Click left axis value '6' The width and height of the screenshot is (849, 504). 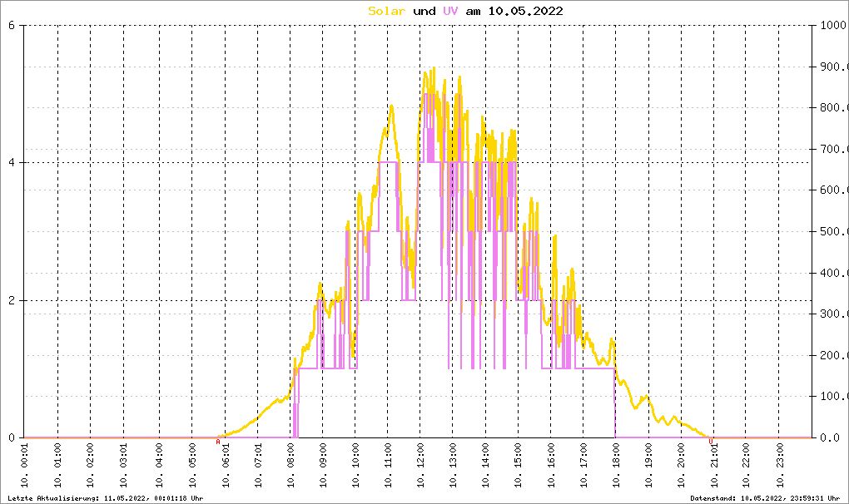click(12, 25)
